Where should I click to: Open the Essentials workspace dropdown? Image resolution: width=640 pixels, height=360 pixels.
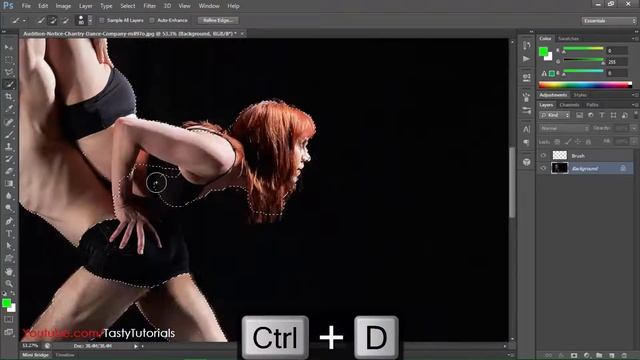coord(609,21)
